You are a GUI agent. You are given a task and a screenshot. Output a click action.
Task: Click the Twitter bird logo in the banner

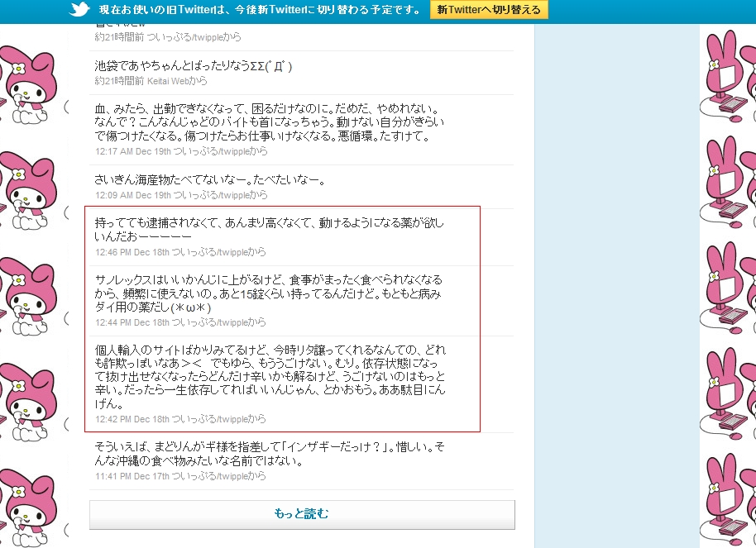[79, 9]
